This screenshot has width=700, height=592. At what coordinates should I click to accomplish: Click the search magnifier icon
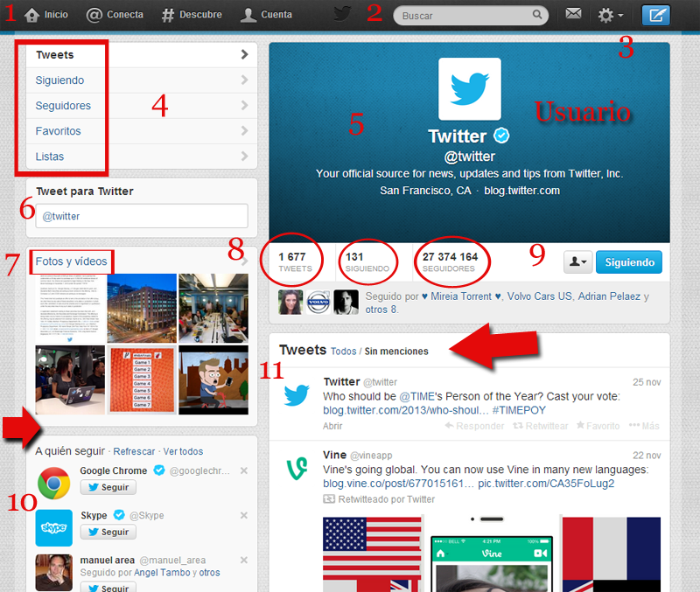537,15
